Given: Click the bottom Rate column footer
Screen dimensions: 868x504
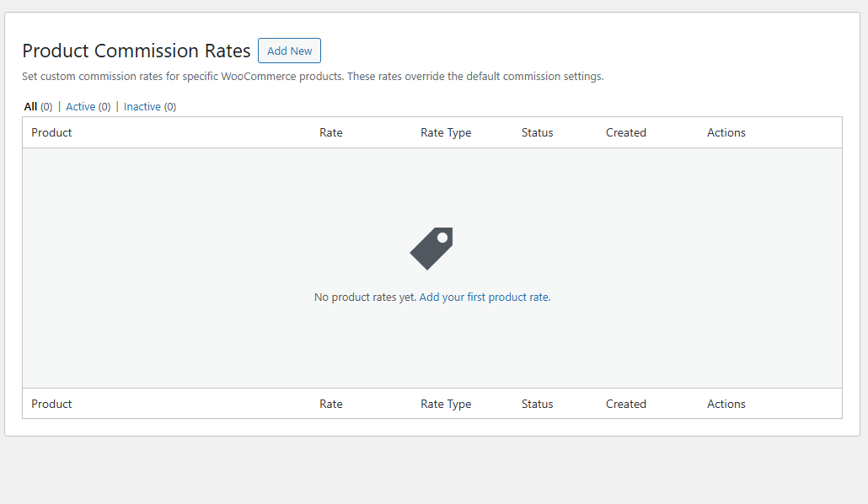Looking at the screenshot, I should tap(330, 404).
